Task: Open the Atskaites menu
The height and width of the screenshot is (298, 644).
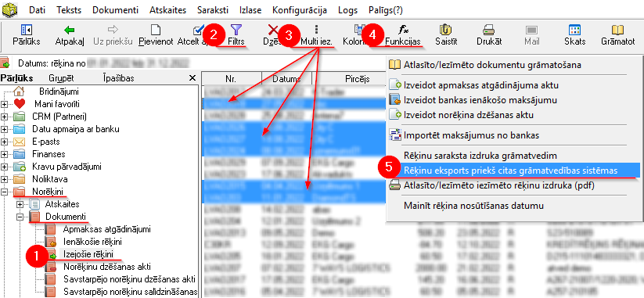Action: click(168, 10)
